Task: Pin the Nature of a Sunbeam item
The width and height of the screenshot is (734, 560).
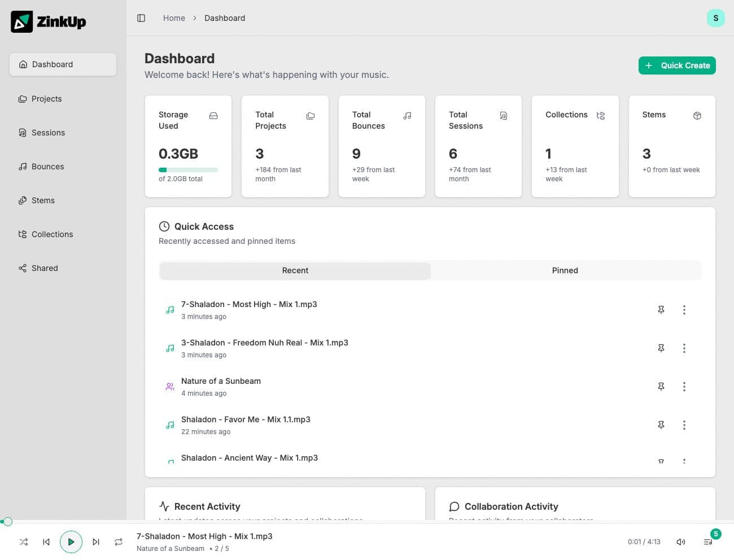Action: pos(661,387)
